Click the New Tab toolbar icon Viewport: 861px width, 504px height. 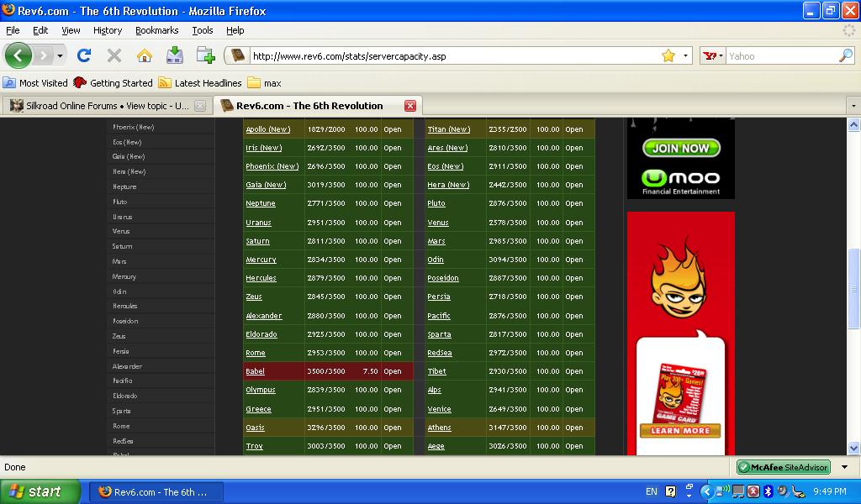pyautogui.click(x=205, y=55)
